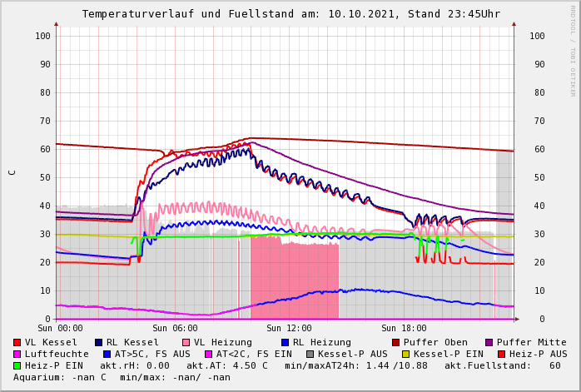Click the dark red Puffer Oben swatch
The image size is (581, 392).
396,342
